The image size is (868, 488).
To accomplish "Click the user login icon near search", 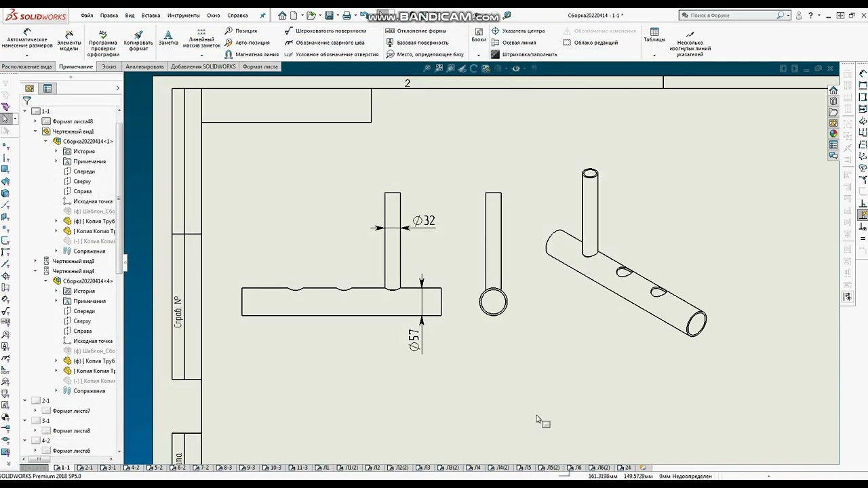I will (x=800, y=15).
